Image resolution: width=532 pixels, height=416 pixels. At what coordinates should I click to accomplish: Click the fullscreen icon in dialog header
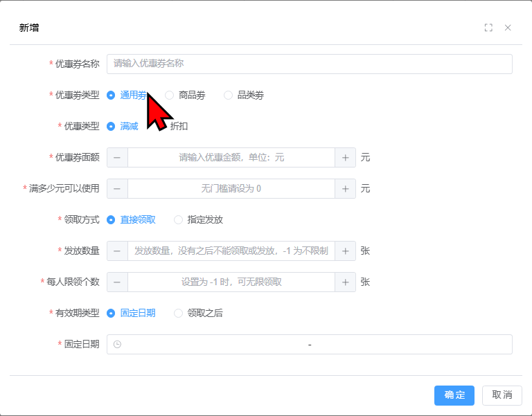tap(488, 28)
